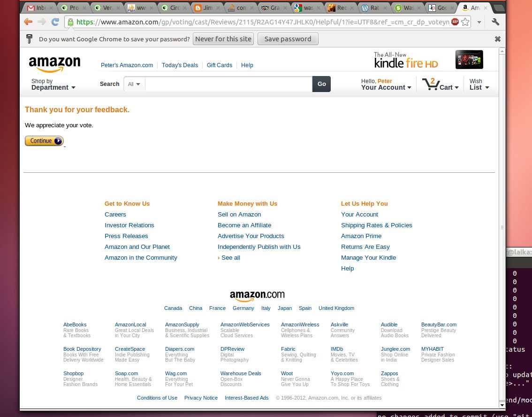532x417 pixels.
Task: Open Shipping Rates & Policies link
Action: tap(377, 225)
